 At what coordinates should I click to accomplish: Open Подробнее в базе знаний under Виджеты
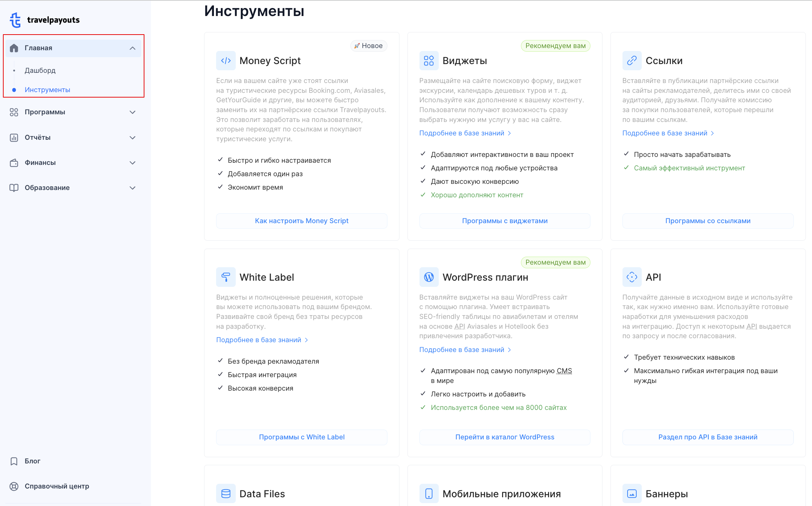pos(465,133)
